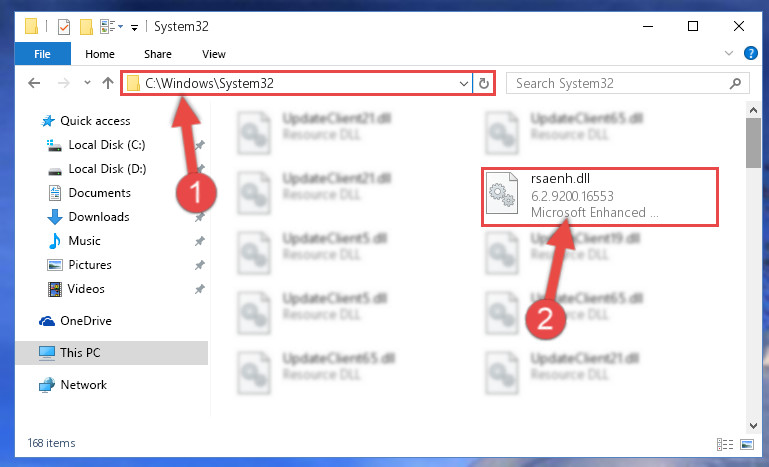769x467 pixels.
Task: Click the search magnifier icon
Action: (x=735, y=83)
